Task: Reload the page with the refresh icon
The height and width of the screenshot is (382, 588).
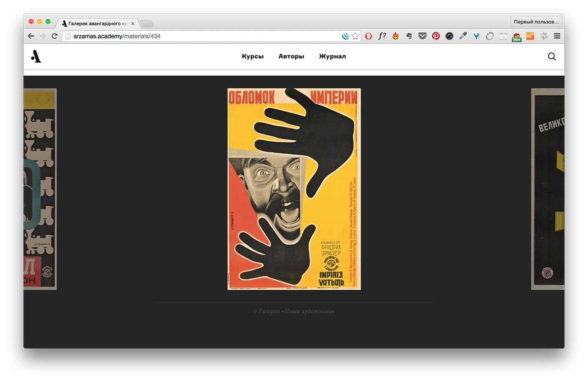Action: click(54, 36)
